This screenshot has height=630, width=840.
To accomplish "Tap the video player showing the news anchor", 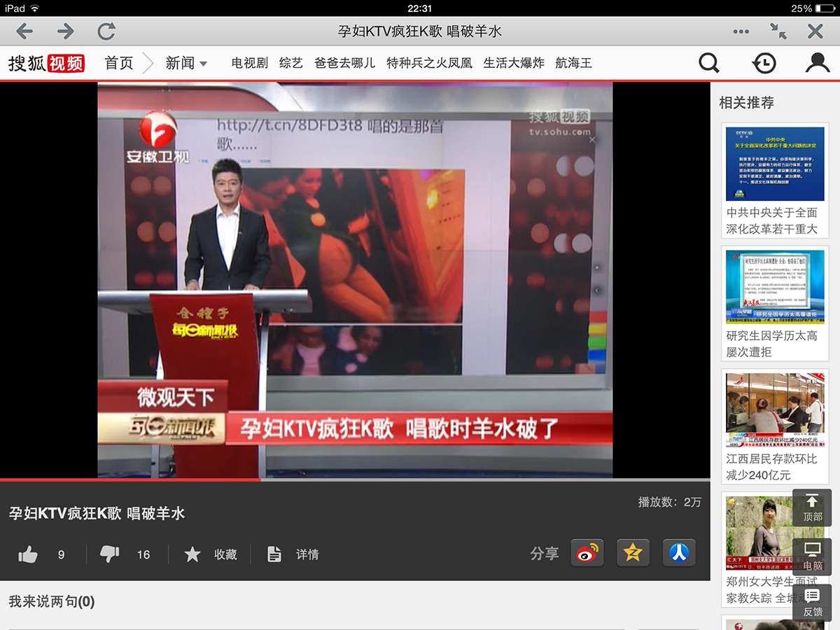I will (x=355, y=280).
